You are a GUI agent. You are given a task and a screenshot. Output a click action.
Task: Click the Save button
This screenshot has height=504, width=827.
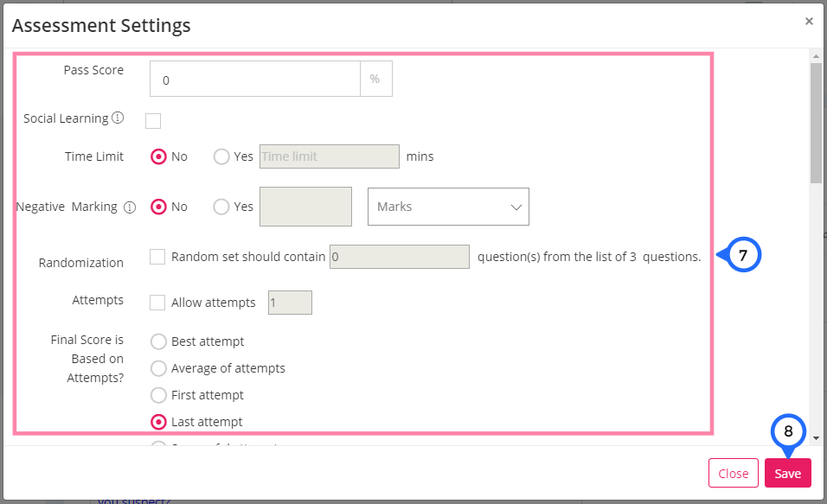pos(788,473)
